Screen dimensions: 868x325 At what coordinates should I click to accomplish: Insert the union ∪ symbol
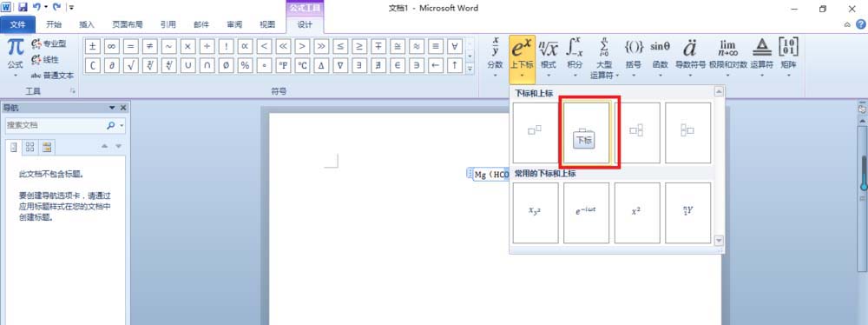coord(187,65)
